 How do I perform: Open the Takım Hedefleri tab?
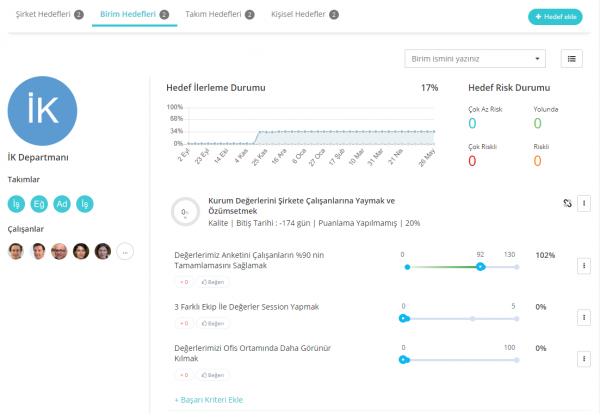click(x=220, y=15)
